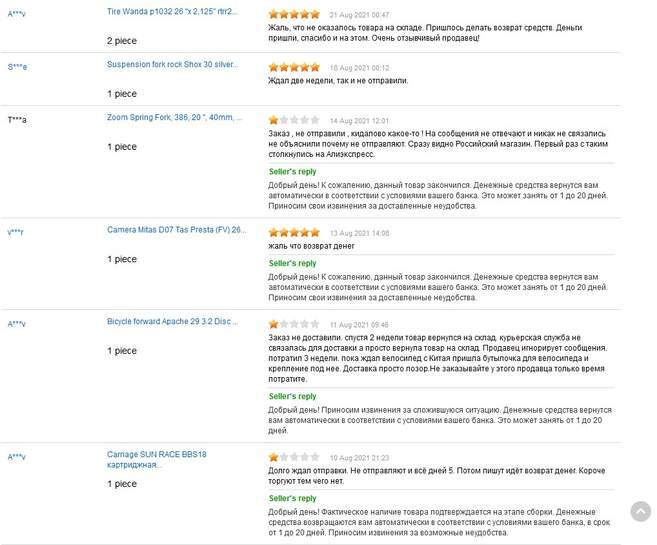
Task: Click Seller's reply label under 14 Aug review
Action: (292, 171)
